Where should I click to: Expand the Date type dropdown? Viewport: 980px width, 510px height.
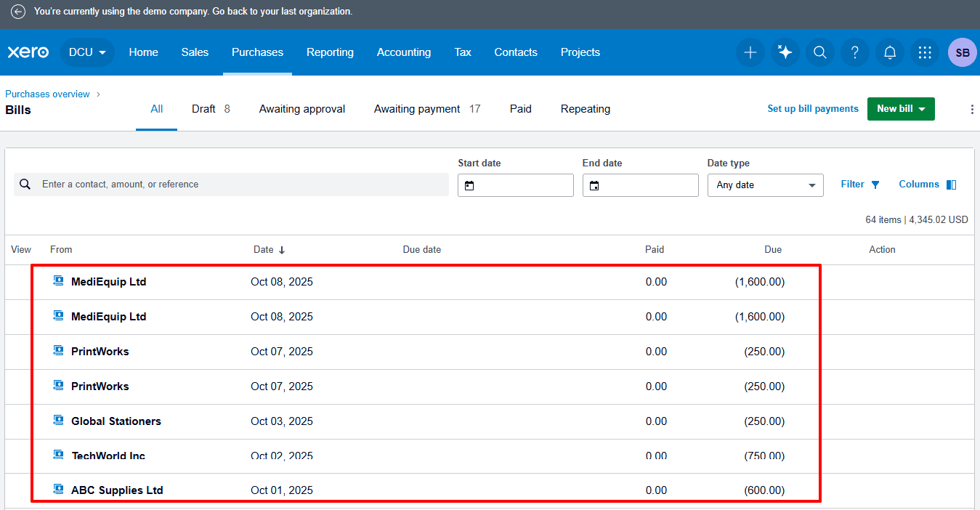[765, 185]
